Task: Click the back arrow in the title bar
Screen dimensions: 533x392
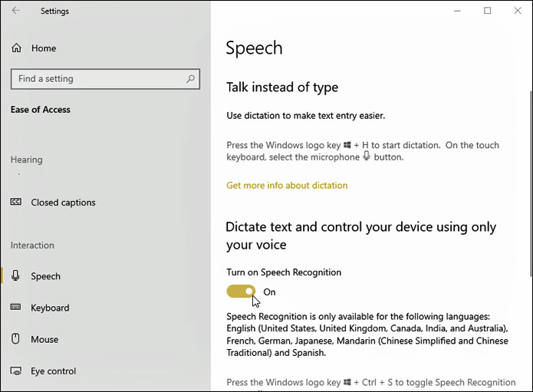Action: point(15,11)
